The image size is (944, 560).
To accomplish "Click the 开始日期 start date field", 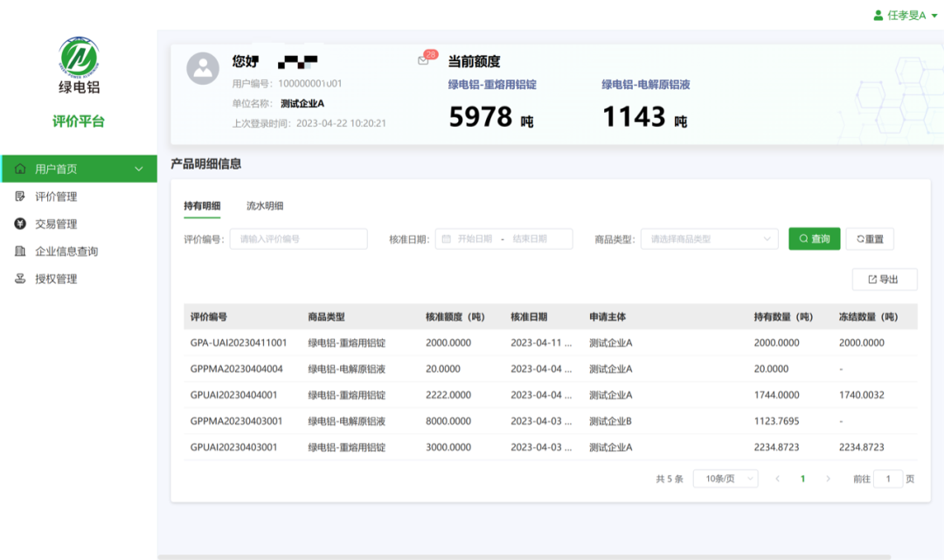I will click(476, 239).
